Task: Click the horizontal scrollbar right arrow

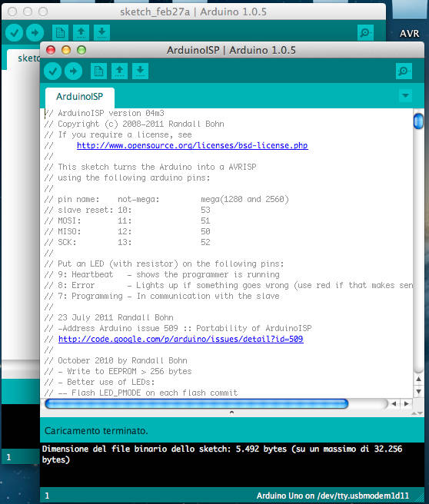Action: click(407, 403)
